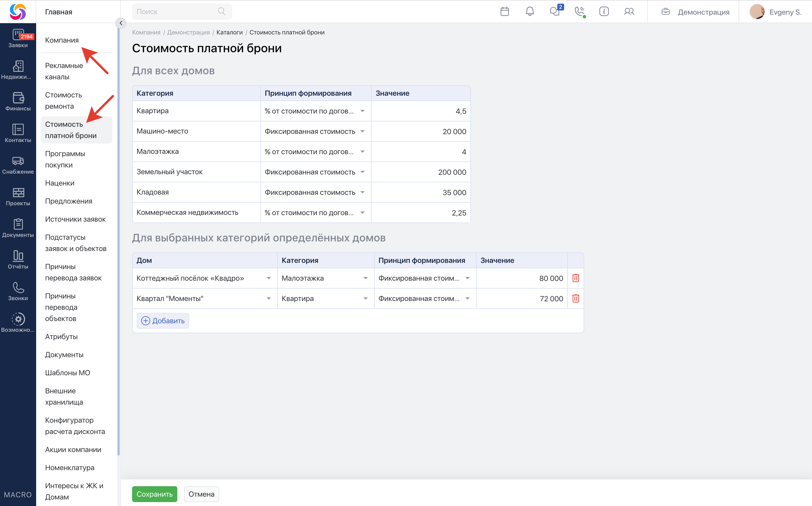
Task: Click the phone calls status icon
Action: [x=579, y=12]
